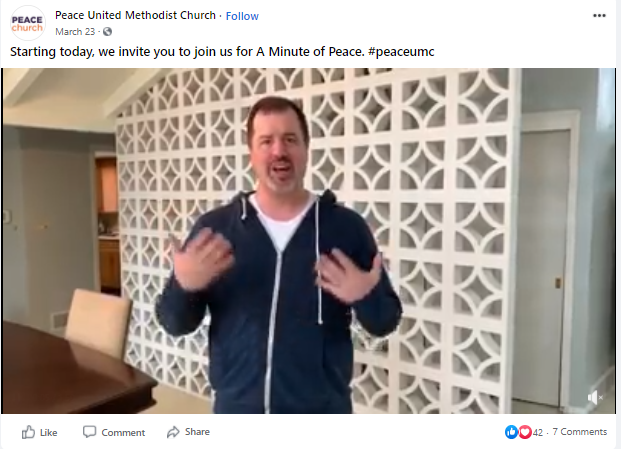Click the post caption text

(x=222, y=52)
